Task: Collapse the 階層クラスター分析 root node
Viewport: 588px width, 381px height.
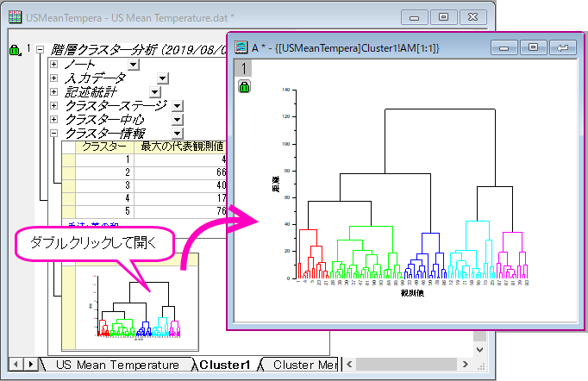Action: click(x=41, y=49)
